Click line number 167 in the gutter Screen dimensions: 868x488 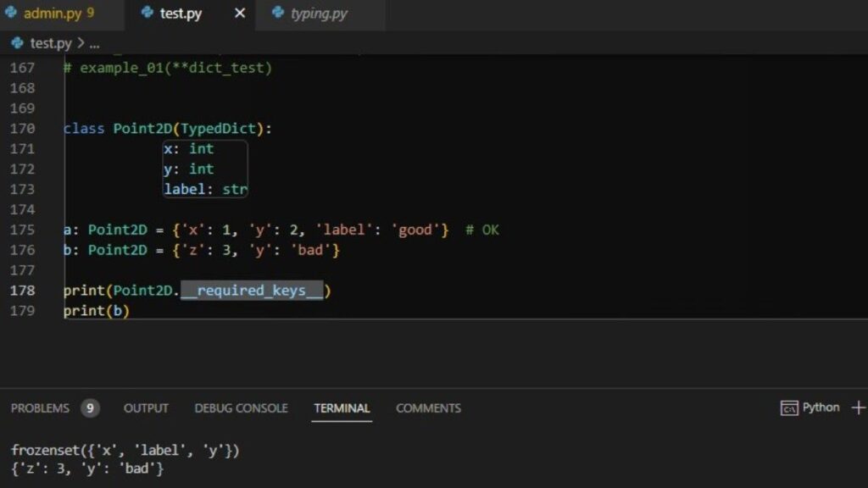tap(22, 68)
